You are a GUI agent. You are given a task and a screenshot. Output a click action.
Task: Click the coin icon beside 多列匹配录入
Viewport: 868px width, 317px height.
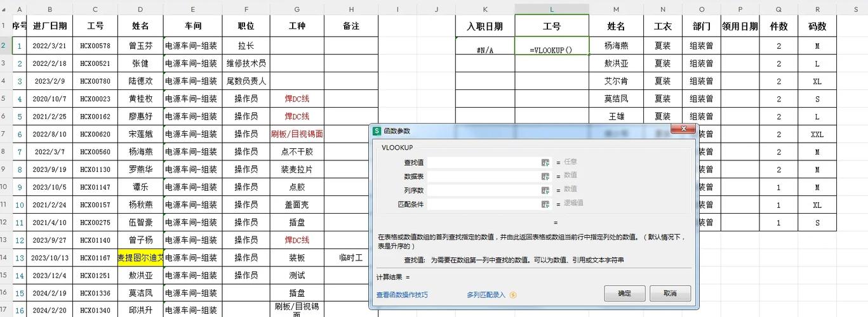click(513, 295)
